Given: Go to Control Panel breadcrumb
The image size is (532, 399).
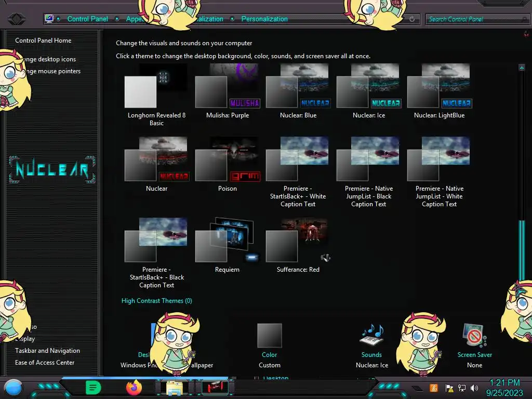Looking at the screenshot, I should tap(87, 19).
